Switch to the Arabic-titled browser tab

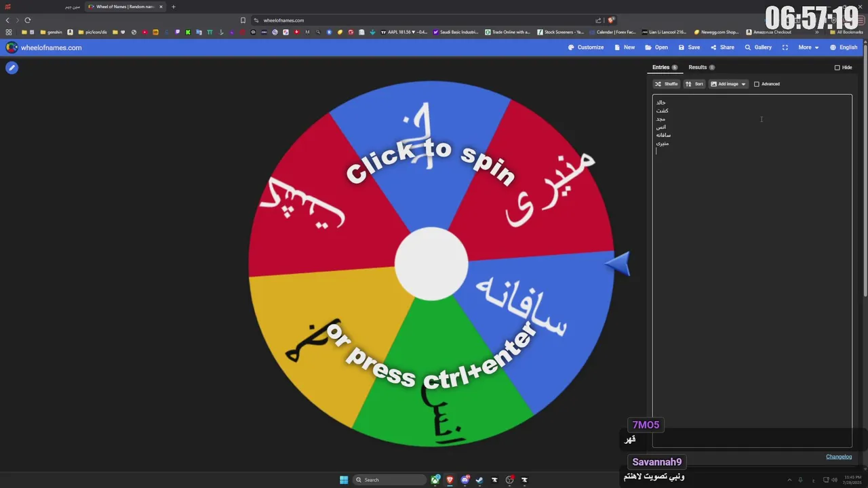[x=42, y=7]
